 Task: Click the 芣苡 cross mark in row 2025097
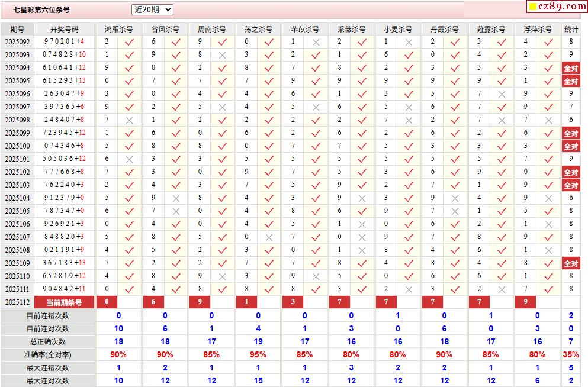[316, 107]
